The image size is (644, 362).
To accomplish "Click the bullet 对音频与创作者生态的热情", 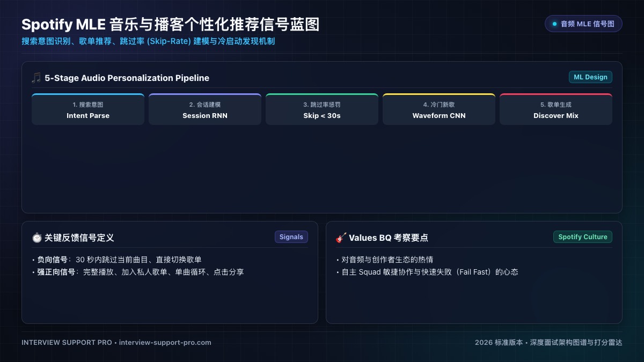I will [385, 260].
